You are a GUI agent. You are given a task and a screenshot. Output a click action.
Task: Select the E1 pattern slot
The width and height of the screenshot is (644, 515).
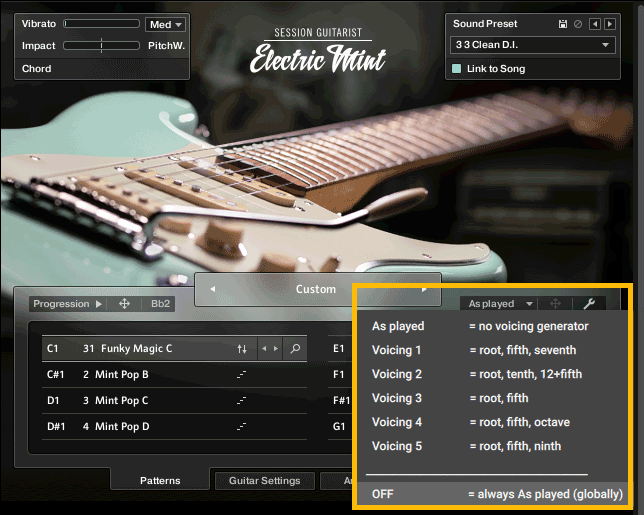tap(340, 349)
